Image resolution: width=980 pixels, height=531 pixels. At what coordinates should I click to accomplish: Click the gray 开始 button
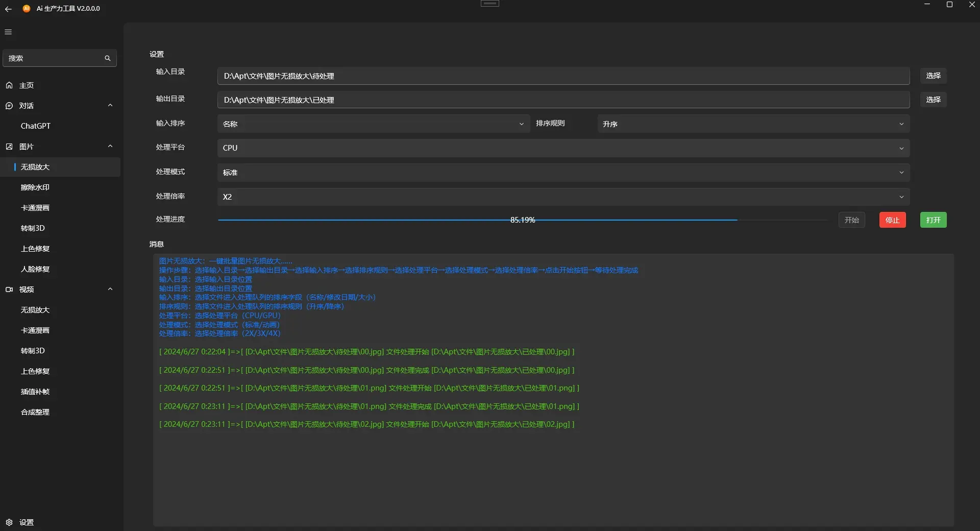pos(851,220)
